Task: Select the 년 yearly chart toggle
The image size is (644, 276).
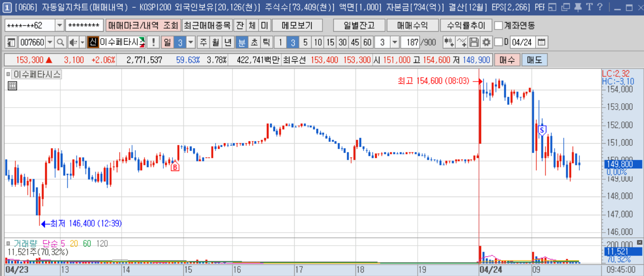Action: tap(228, 43)
